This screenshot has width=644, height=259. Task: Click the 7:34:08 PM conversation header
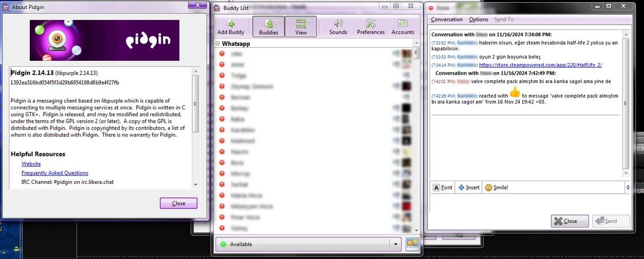492,34
